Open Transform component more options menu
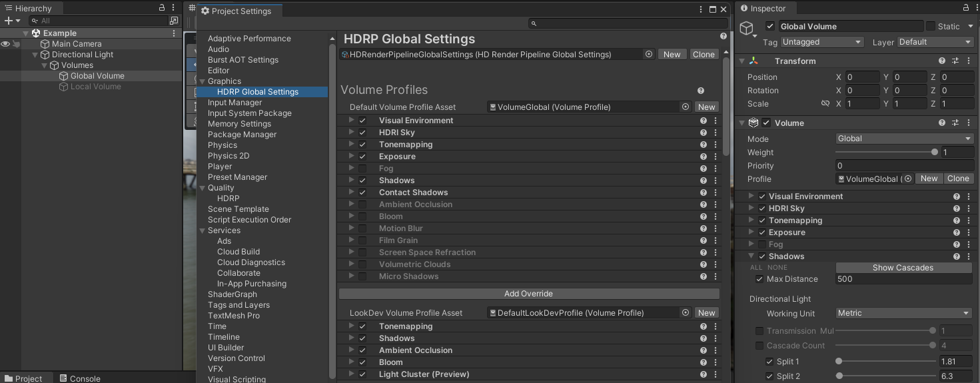980x383 pixels. coord(968,61)
